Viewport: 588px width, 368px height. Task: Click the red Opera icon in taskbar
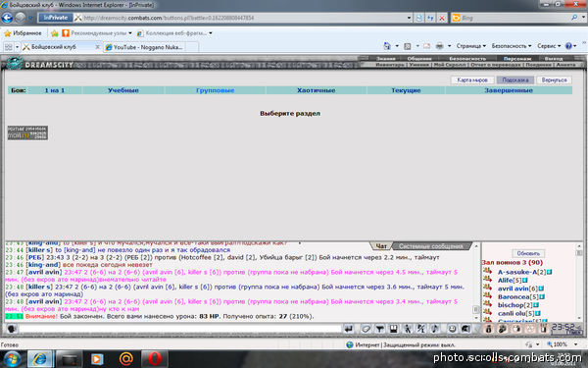[x=155, y=359]
